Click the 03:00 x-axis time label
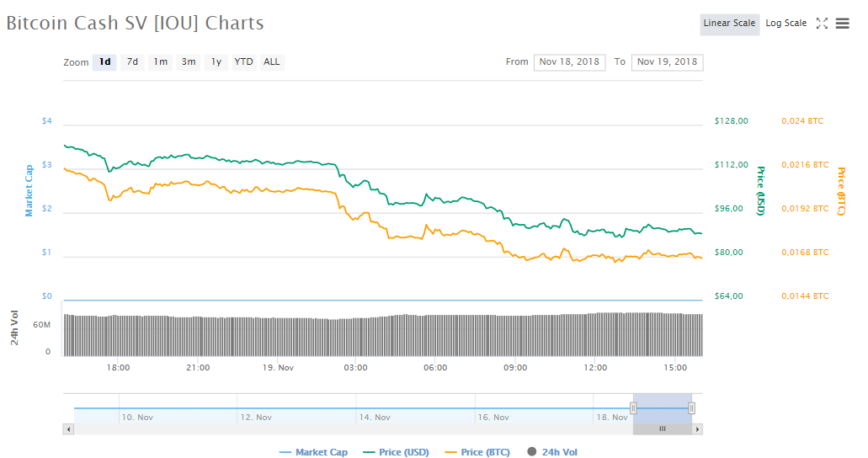The width and height of the screenshot is (868, 458). [355, 368]
